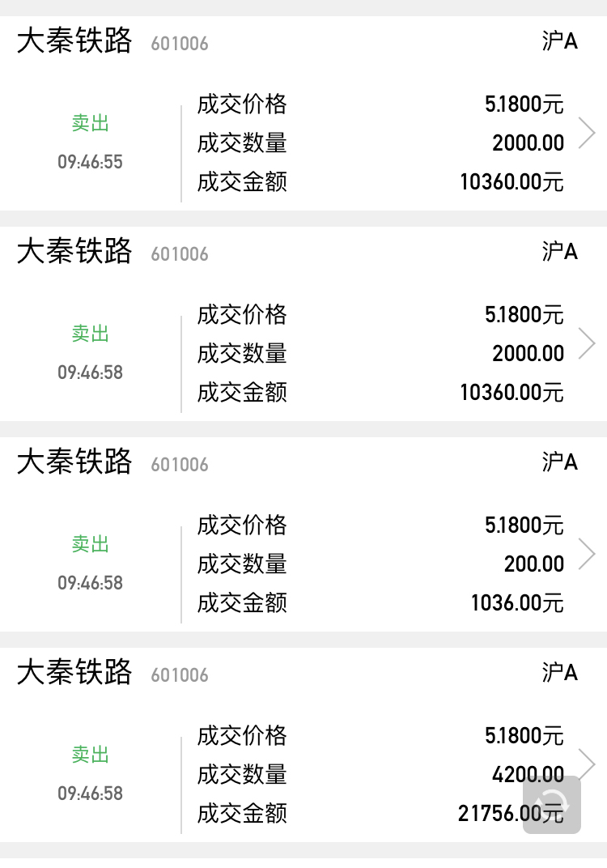Select the 4200.00 quantity value
The width and height of the screenshot is (607, 868).
tap(528, 775)
